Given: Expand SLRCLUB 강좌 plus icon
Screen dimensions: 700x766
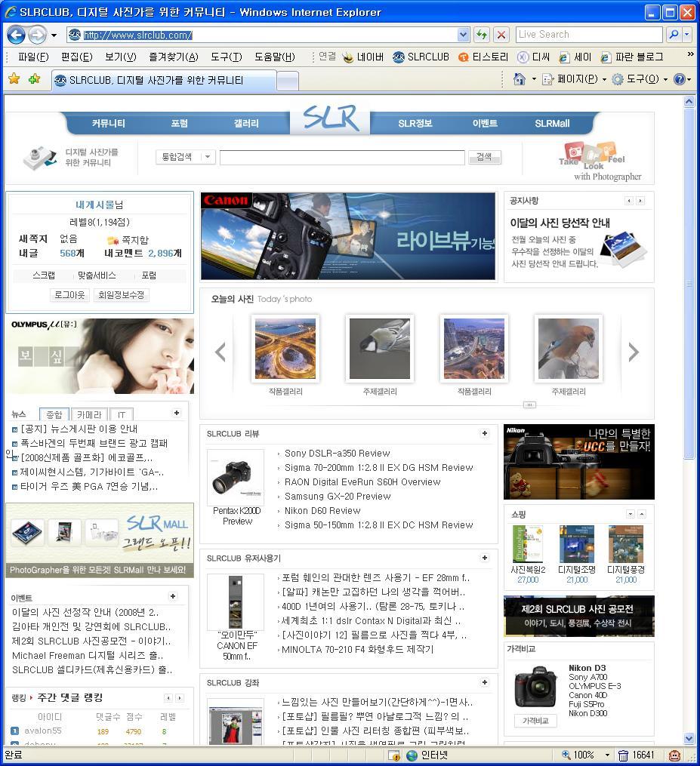Looking at the screenshot, I should 485,682.
